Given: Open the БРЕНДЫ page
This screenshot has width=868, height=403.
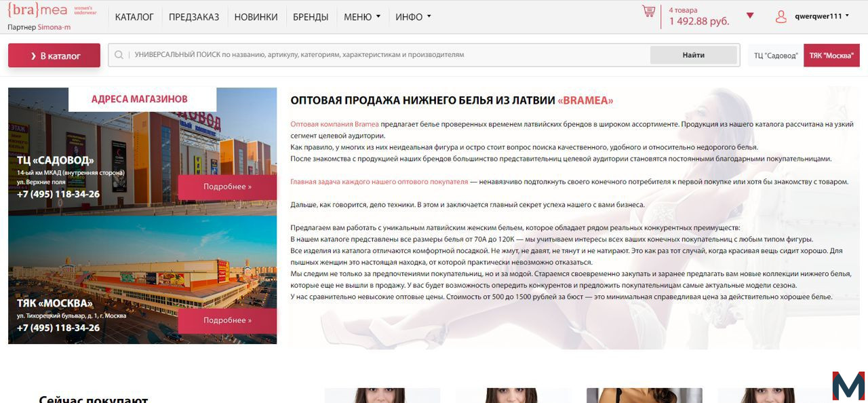Looking at the screenshot, I should tap(311, 17).
